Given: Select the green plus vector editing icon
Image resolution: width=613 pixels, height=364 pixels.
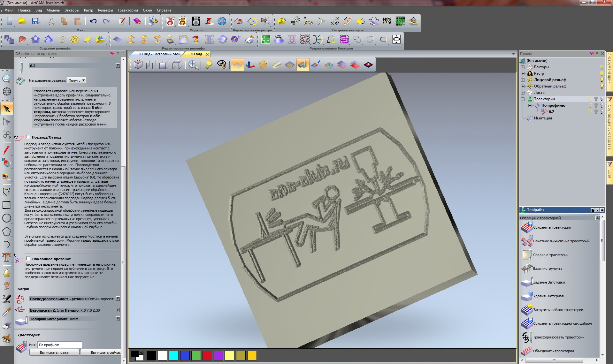Looking at the screenshot, I should (x=265, y=40).
